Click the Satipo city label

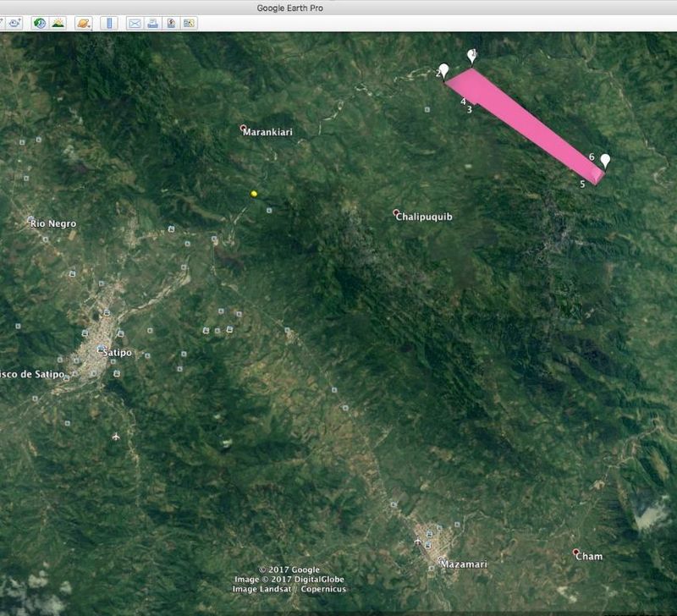(x=117, y=353)
